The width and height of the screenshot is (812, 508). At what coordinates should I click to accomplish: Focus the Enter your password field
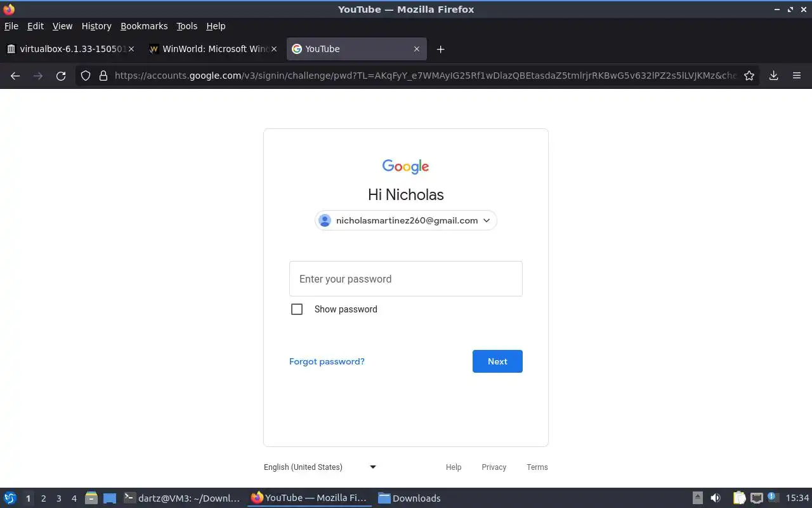pos(406,279)
